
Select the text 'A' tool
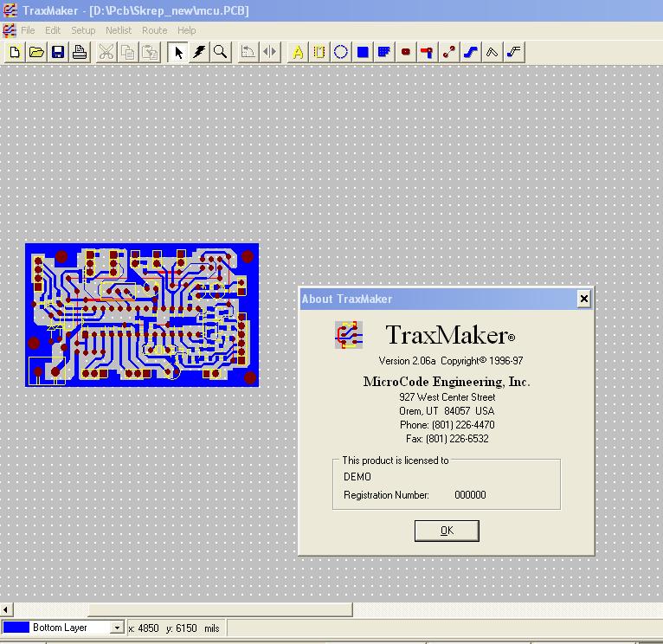[x=298, y=52]
